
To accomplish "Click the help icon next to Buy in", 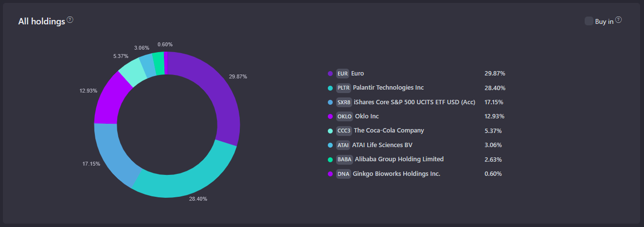I will pyautogui.click(x=619, y=20).
